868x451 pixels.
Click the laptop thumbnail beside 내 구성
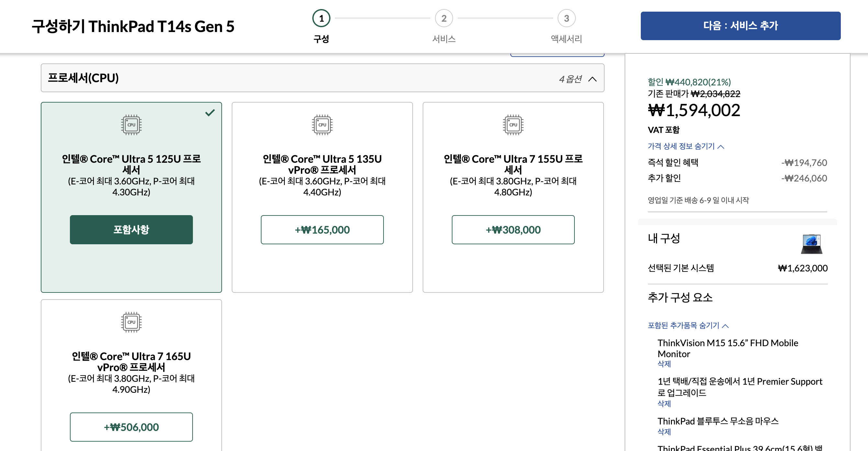[x=811, y=244]
